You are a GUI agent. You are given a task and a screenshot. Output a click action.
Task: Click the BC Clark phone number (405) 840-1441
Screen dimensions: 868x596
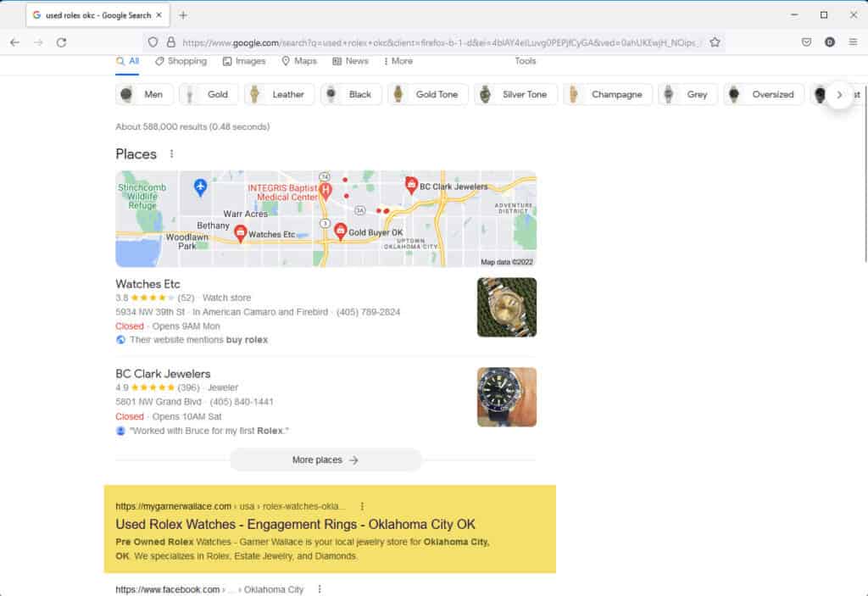242,402
